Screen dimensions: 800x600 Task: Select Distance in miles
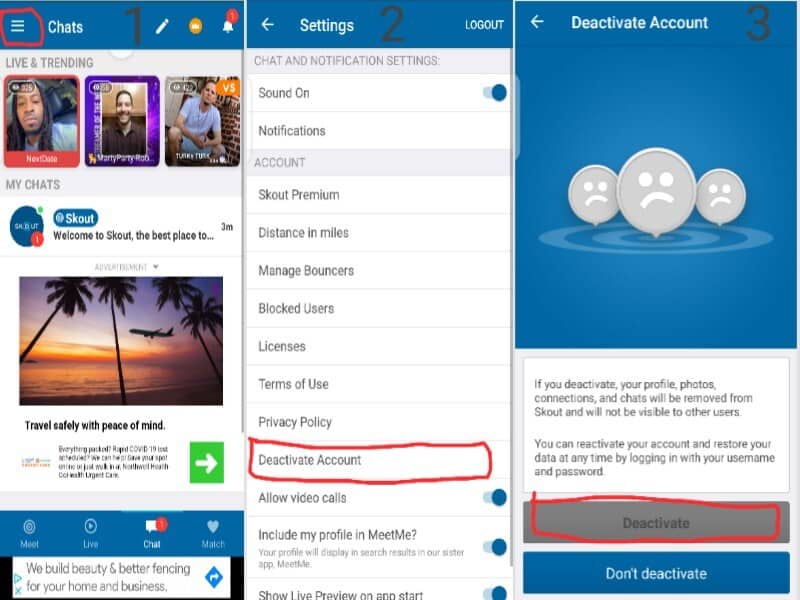tap(380, 233)
